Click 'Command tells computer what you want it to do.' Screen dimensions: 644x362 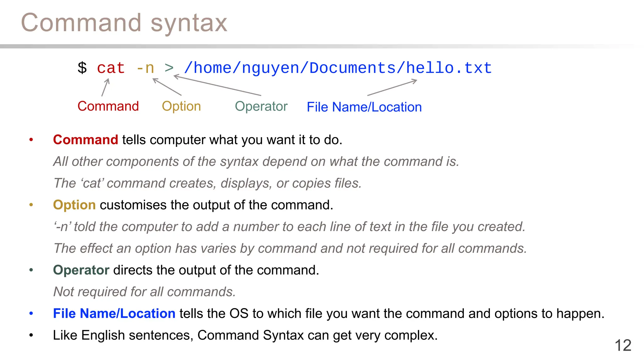coord(198,140)
